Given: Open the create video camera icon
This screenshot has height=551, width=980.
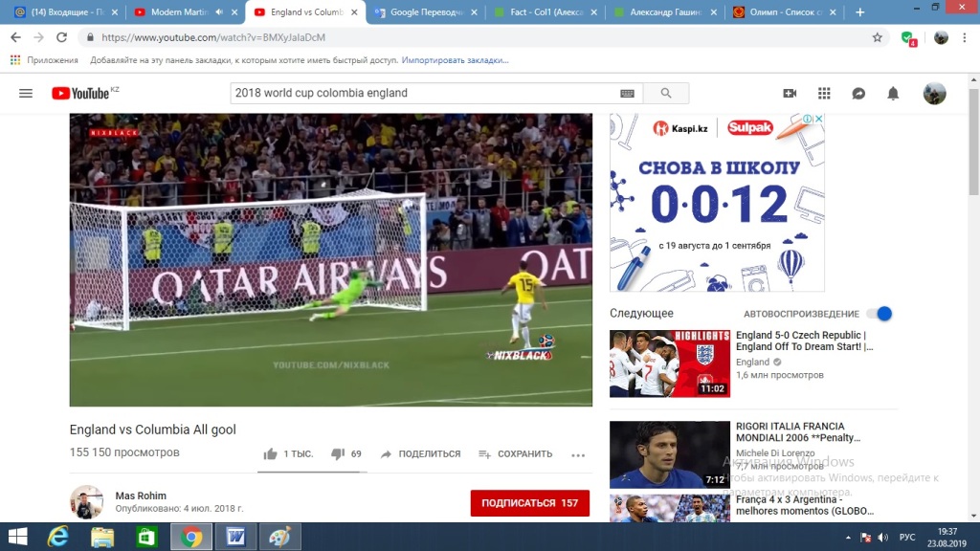Looking at the screenshot, I should tap(790, 93).
